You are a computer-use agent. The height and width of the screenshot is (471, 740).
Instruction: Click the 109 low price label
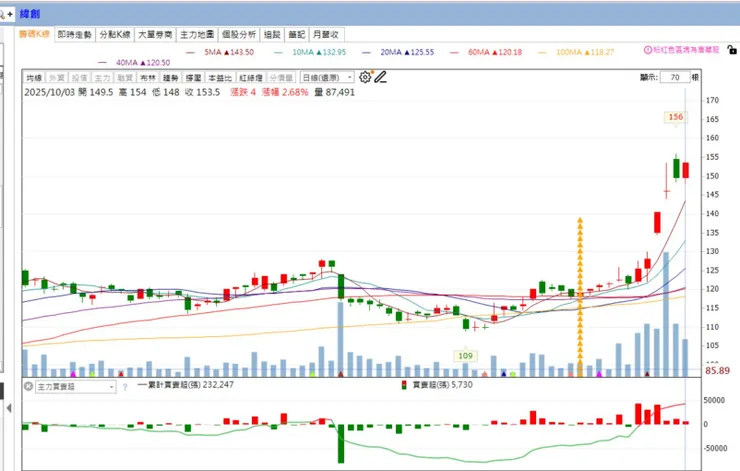pyautogui.click(x=465, y=356)
